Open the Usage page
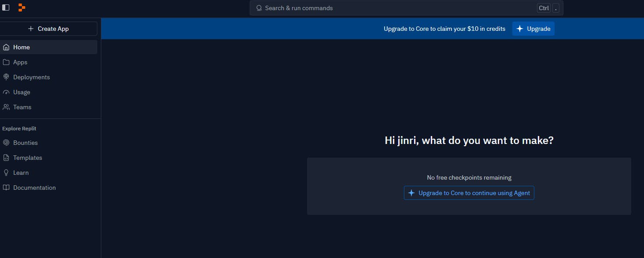Image resolution: width=644 pixels, height=258 pixels. [48, 92]
